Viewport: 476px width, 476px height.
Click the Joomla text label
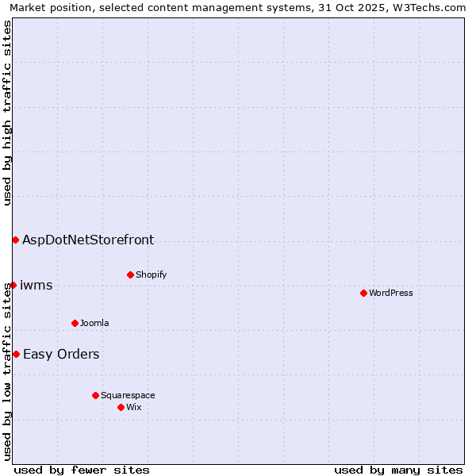94,323
